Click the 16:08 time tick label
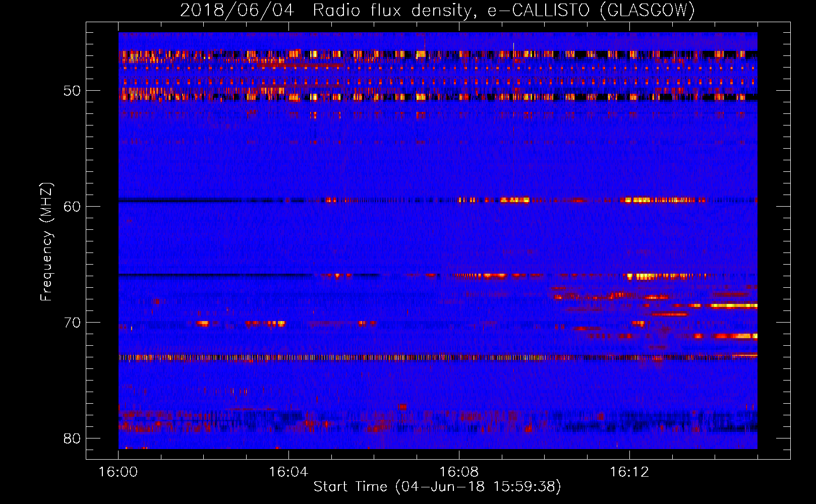Screen dimensions: 816x504 459,472
